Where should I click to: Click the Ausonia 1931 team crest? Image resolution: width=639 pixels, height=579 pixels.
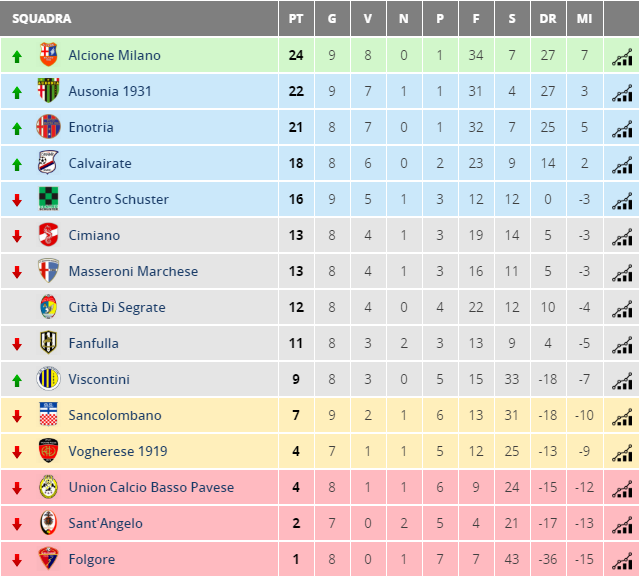click(x=48, y=90)
